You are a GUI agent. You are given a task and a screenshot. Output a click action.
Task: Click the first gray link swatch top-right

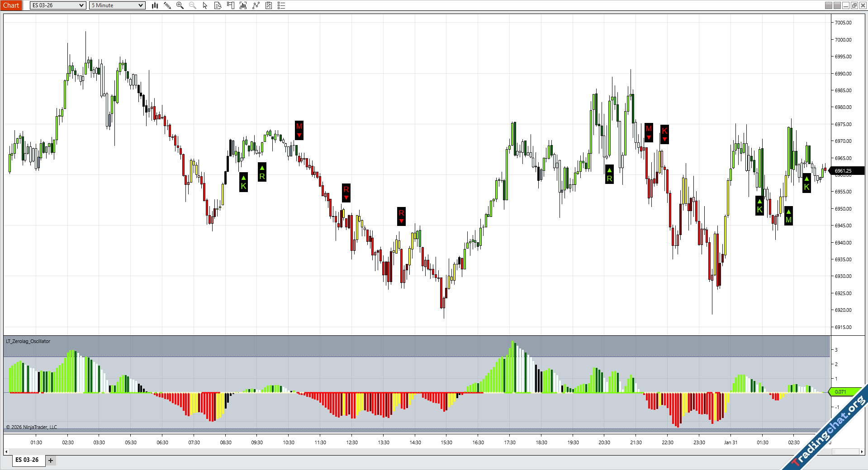tap(829, 5)
